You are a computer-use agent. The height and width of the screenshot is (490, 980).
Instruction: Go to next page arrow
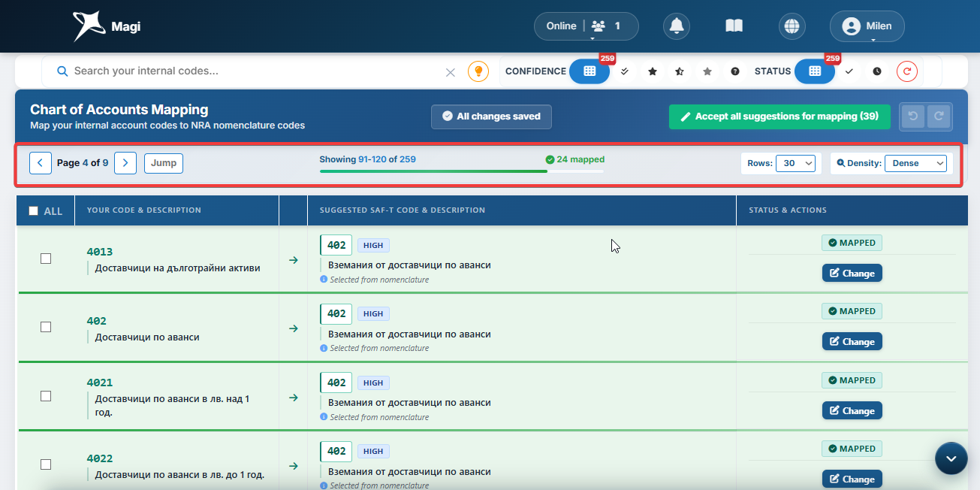125,163
